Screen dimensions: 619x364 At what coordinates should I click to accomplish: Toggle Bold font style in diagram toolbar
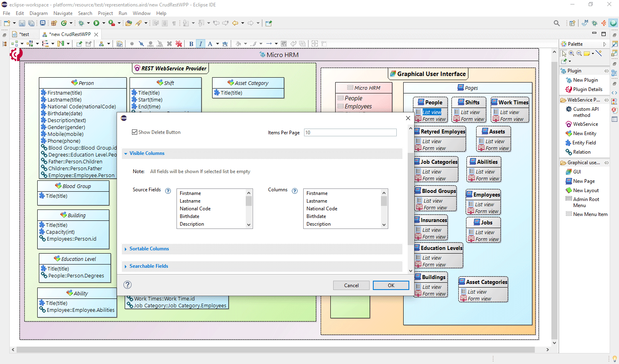click(x=191, y=44)
